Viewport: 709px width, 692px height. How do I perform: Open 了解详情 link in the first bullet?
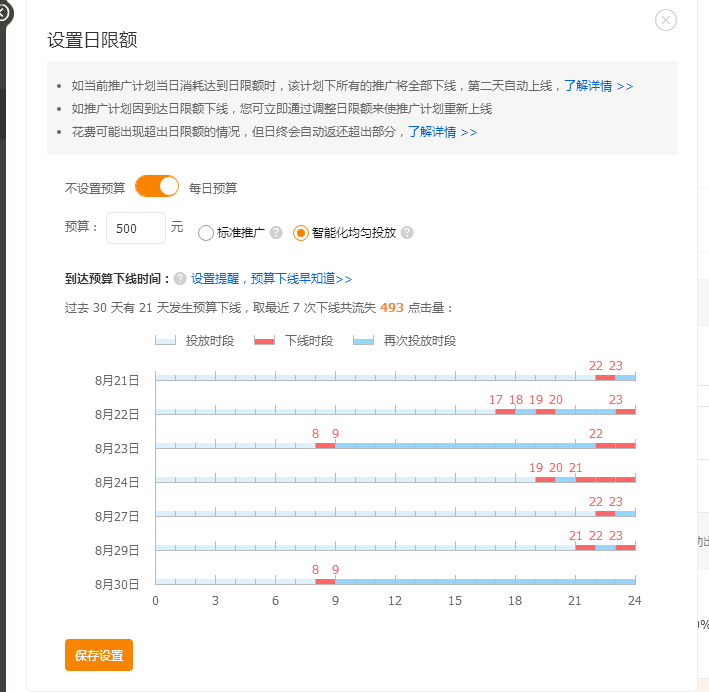[598, 86]
